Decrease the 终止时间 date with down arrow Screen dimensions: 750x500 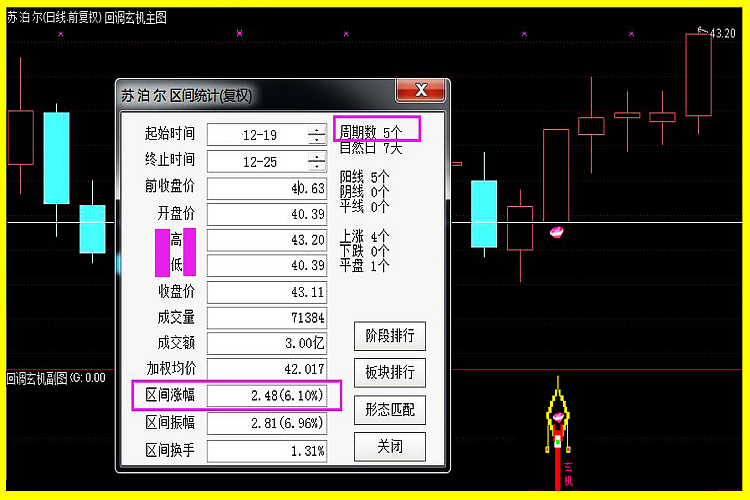pyautogui.click(x=317, y=166)
